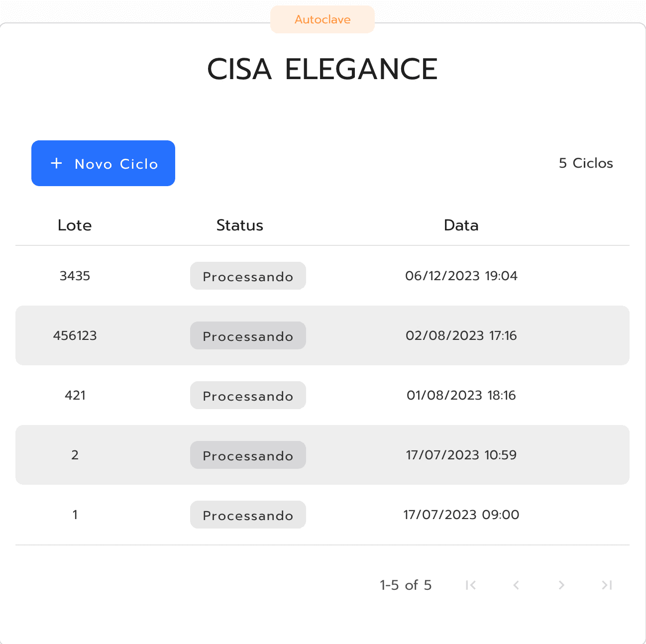The image size is (646, 644).
Task: Open cycle with lote 3435
Action: tap(323, 276)
